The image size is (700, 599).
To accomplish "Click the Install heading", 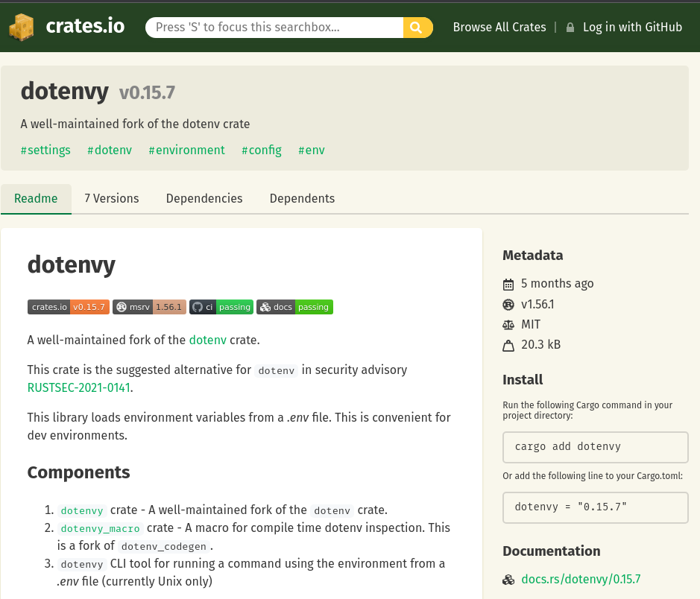I will 523,380.
